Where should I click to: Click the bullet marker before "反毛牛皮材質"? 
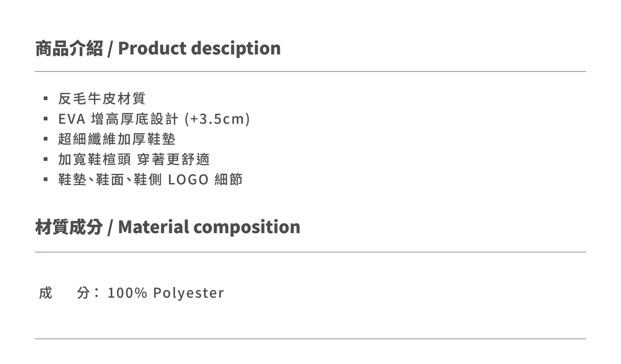click(46, 98)
